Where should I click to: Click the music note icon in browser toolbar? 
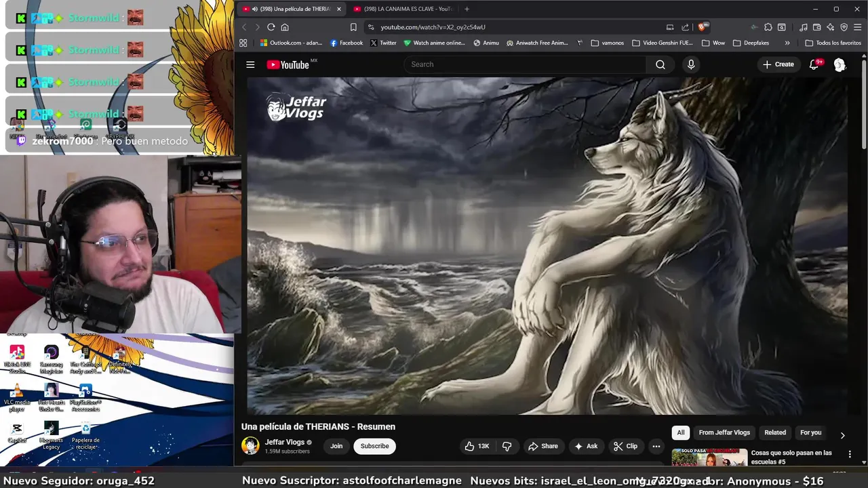pyautogui.click(x=804, y=27)
